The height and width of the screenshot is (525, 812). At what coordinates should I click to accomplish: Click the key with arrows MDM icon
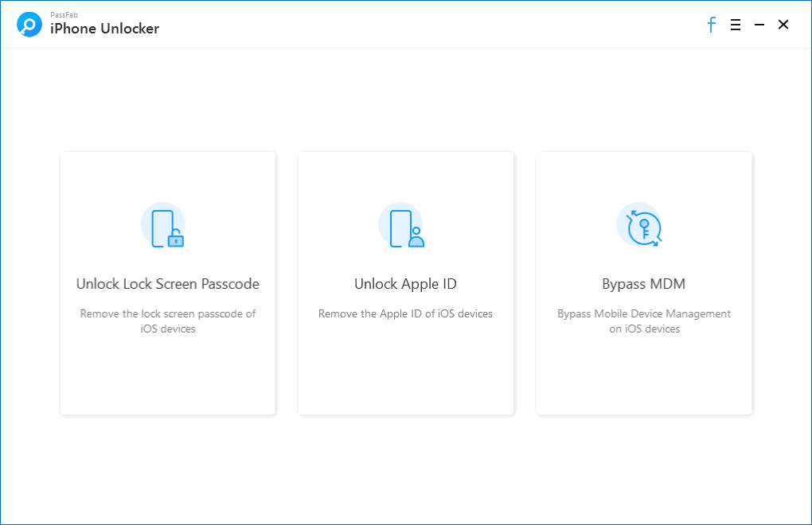coord(640,226)
